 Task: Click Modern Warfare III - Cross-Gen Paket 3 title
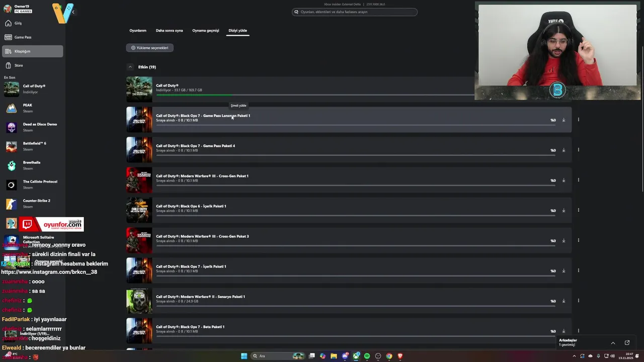[202, 236]
